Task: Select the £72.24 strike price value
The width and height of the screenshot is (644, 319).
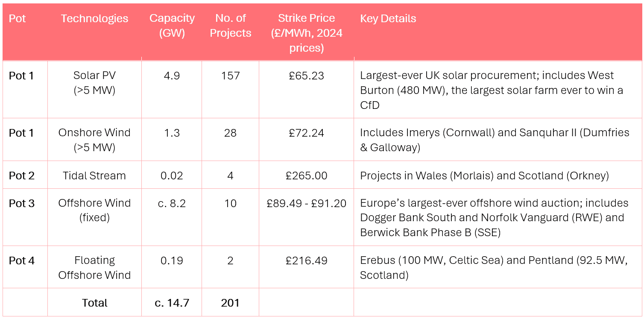Action: pyautogui.click(x=306, y=133)
